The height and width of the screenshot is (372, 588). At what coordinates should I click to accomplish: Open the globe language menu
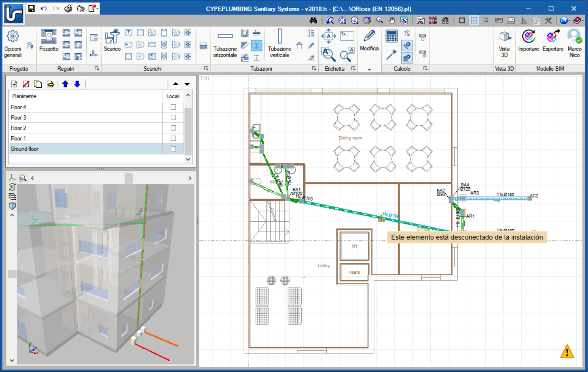[564, 20]
